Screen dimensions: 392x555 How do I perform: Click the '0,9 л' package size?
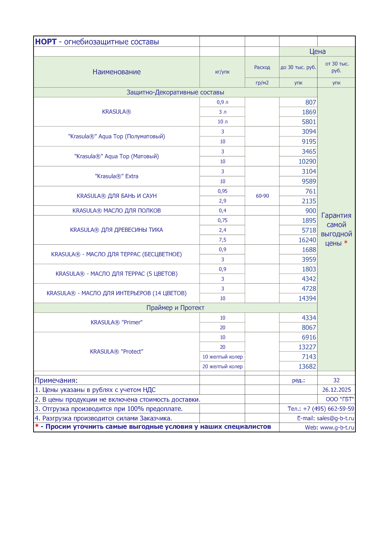tap(222, 102)
